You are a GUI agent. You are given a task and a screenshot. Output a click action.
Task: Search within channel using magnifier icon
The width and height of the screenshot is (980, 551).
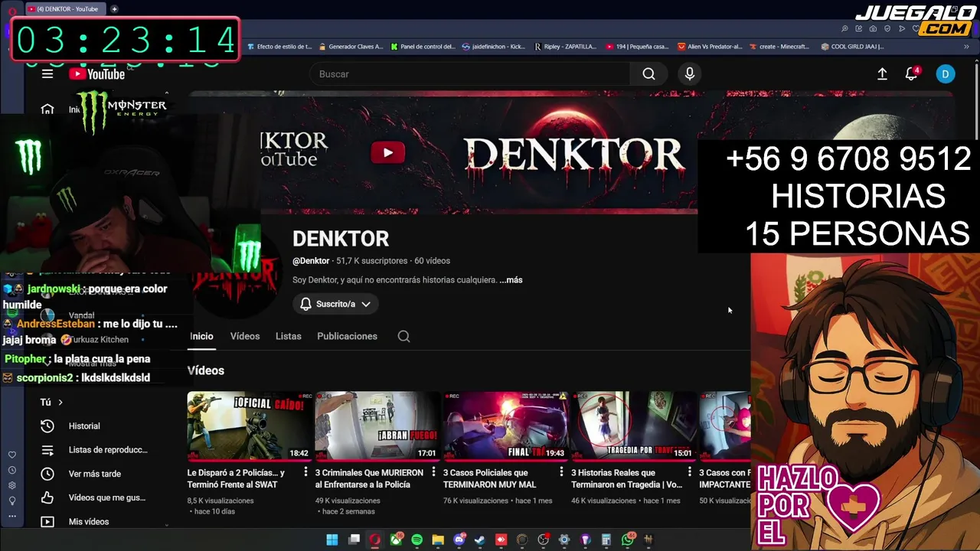click(x=403, y=336)
